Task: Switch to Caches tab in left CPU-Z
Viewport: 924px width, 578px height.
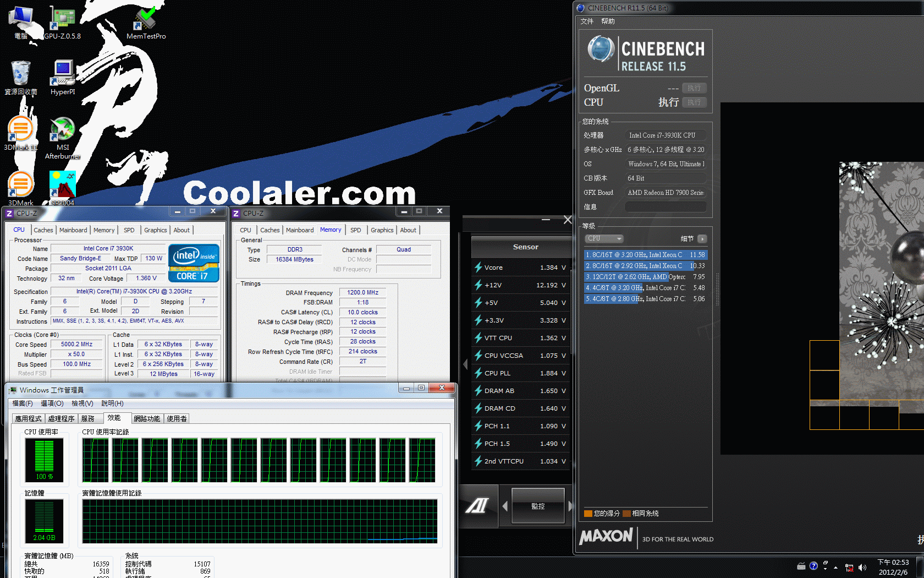Action: [43, 230]
